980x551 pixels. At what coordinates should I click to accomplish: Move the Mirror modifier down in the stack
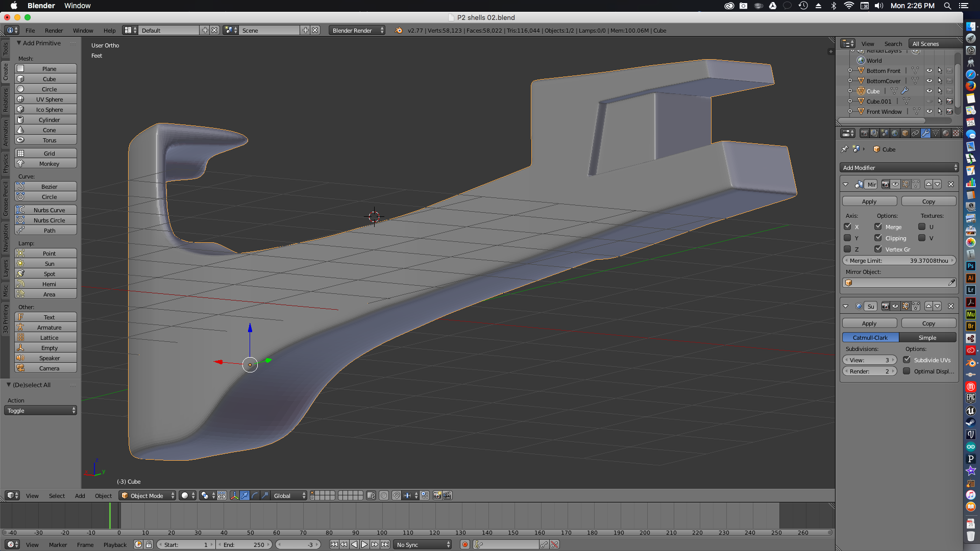[x=938, y=184]
